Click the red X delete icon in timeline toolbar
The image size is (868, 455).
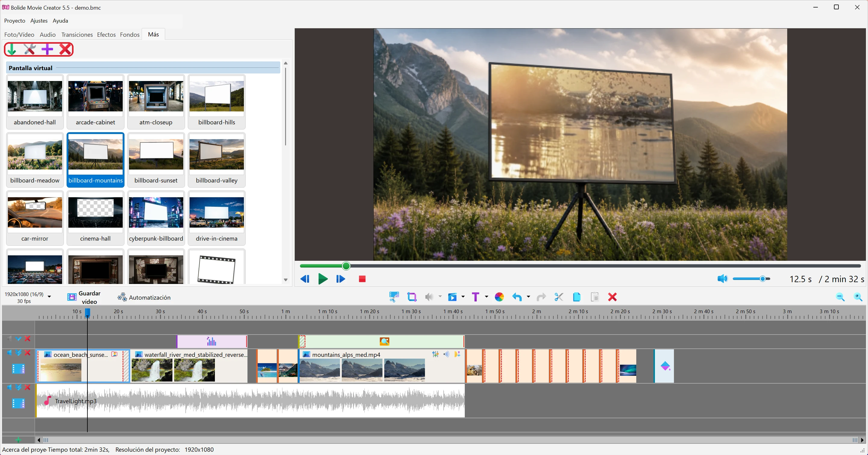pyautogui.click(x=612, y=297)
